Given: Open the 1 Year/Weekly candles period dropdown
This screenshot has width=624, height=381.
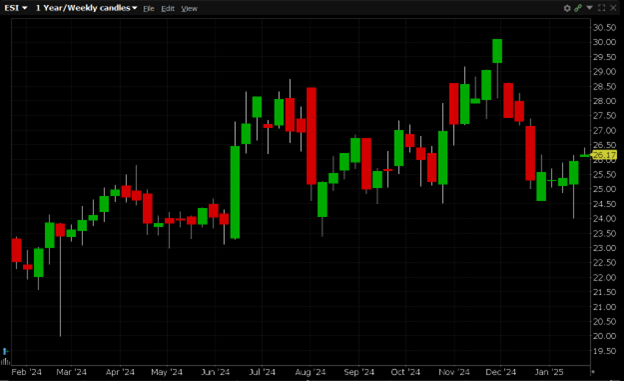Looking at the screenshot, I should tap(86, 8).
